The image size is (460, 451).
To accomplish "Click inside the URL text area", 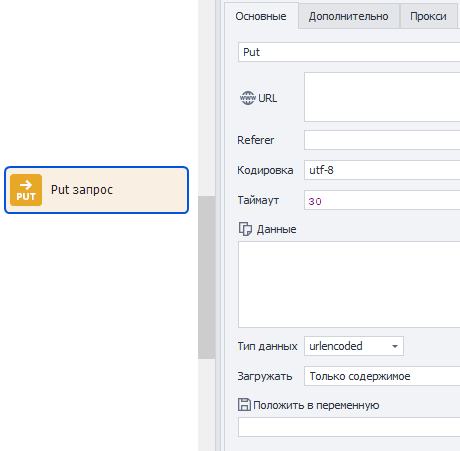I will [382, 97].
